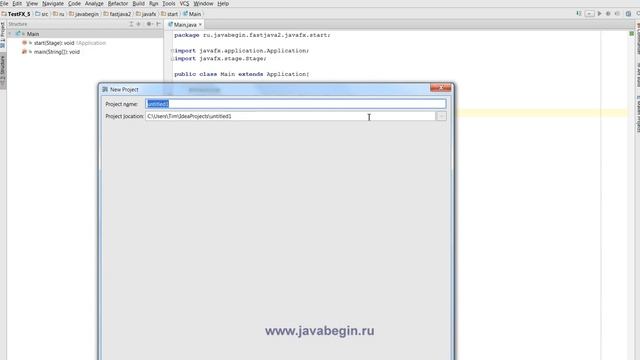This screenshot has width=640, height=360.
Task: Open the Project tool window side tab
Action: 3,35
